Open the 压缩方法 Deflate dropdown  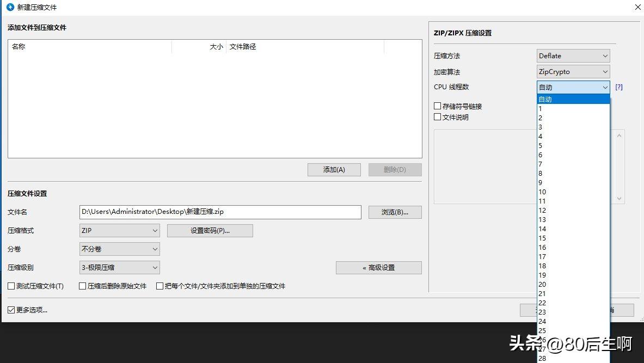573,56
